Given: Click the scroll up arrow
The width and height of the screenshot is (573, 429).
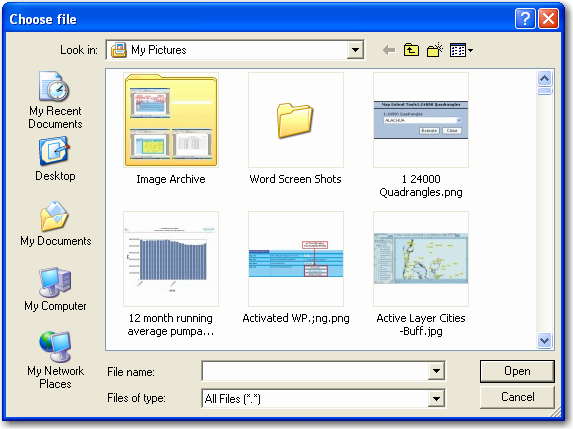Looking at the screenshot, I should pyautogui.click(x=544, y=78).
